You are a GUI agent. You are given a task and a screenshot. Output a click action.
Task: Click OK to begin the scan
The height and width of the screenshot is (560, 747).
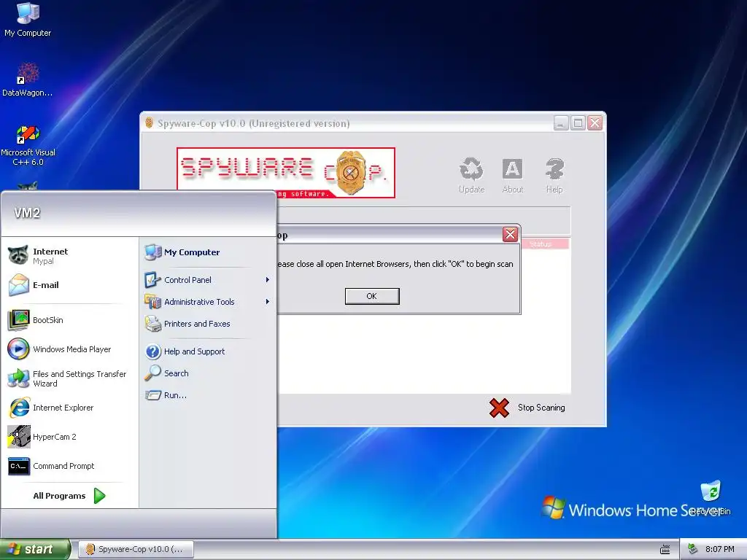372,296
